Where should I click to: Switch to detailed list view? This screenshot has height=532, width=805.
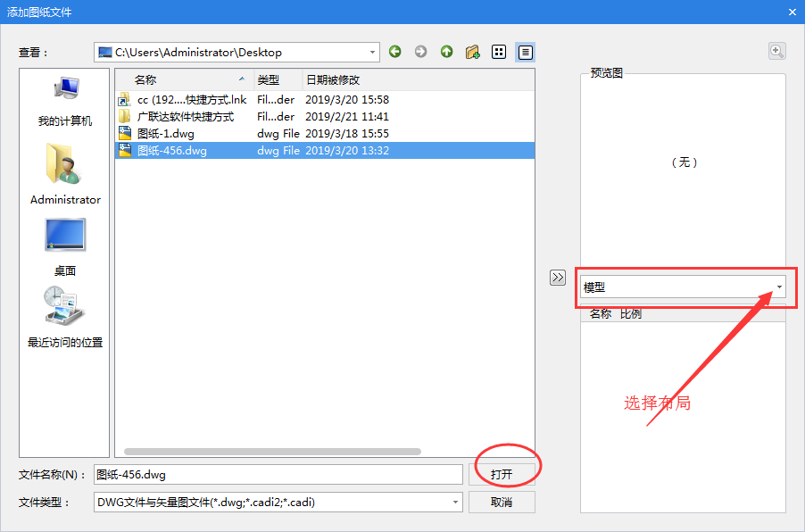(525, 52)
